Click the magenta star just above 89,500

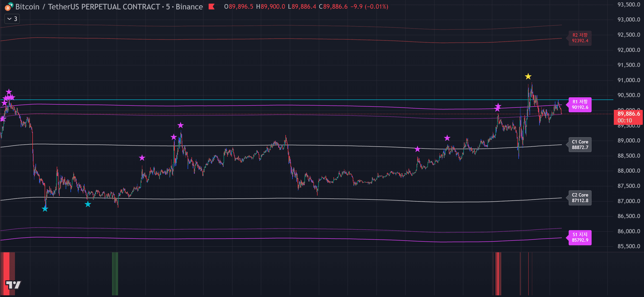[x=181, y=125]
